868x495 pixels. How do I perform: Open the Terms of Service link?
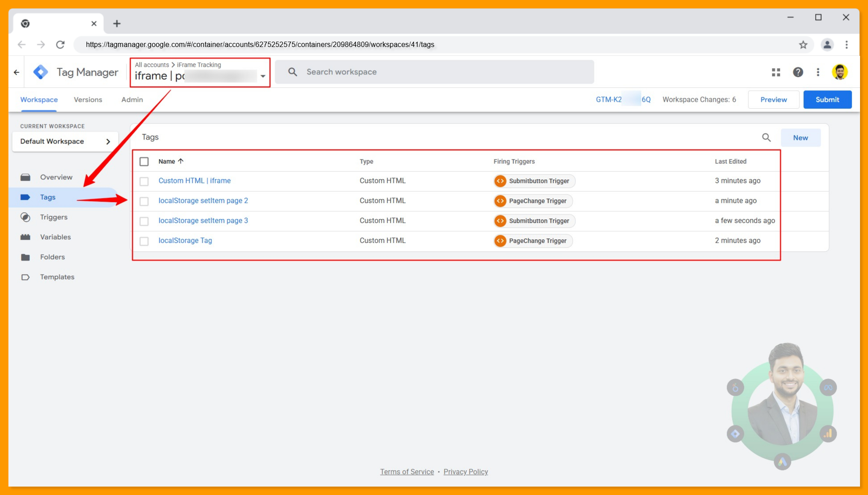[x=407, y=472]
